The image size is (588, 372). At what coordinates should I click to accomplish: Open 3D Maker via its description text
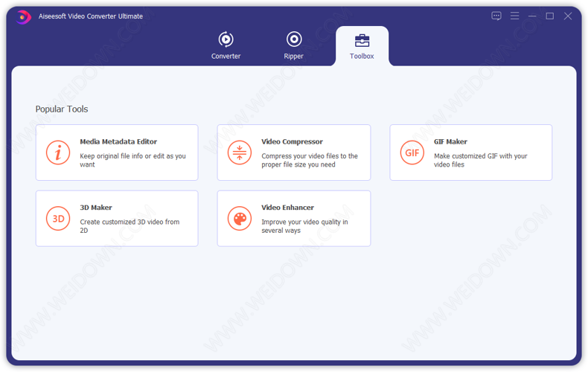coord(130,226)
